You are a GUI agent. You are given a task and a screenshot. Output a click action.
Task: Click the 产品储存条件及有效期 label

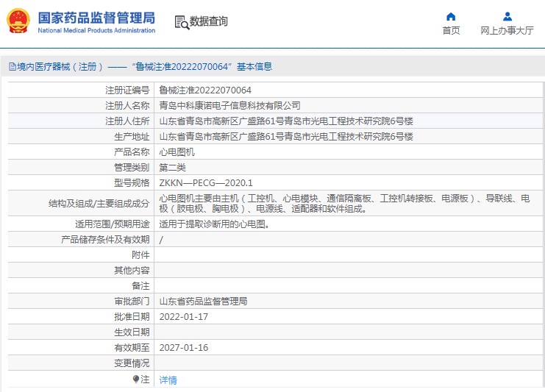[x=105, y=240]
